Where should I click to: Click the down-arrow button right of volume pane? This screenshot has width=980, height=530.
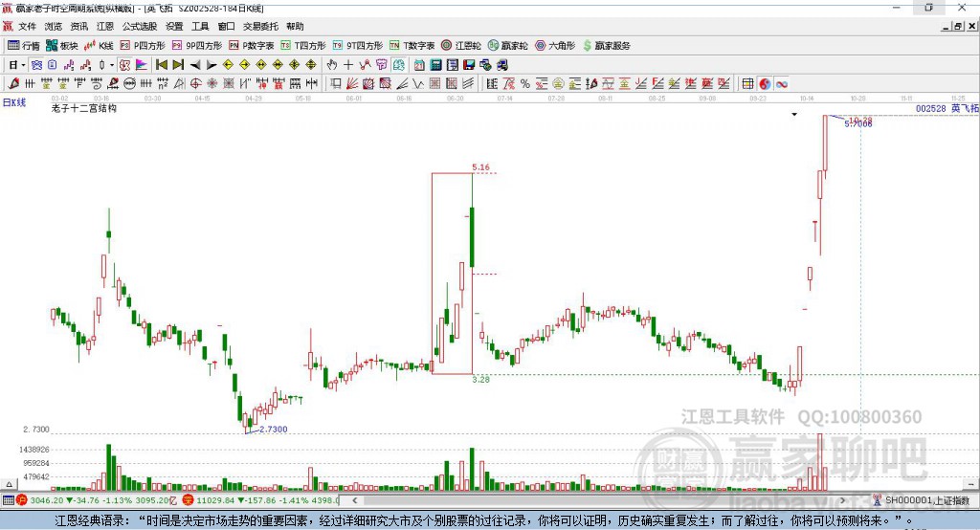(971, 484)
